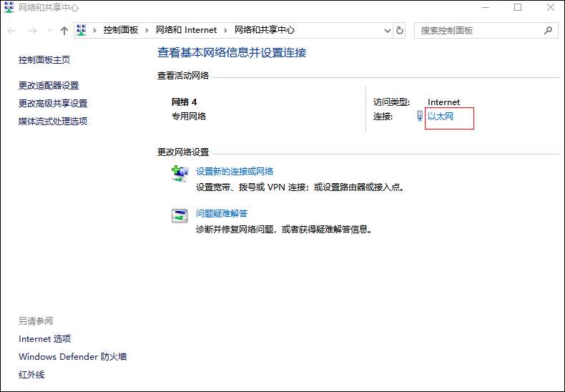Open Windows Defender 防火墙 link
The image size is (565, 392).
click(73, 357)
